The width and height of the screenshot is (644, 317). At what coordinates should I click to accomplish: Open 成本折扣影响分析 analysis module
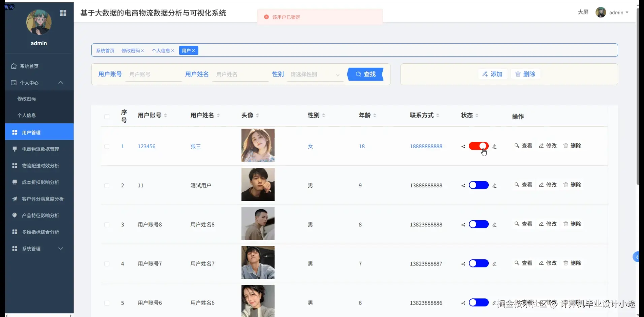pos(14,182)
